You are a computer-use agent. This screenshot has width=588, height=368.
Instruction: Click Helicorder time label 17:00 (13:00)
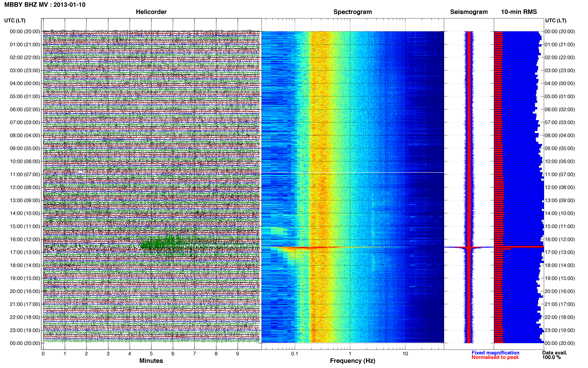pos(25,252)
